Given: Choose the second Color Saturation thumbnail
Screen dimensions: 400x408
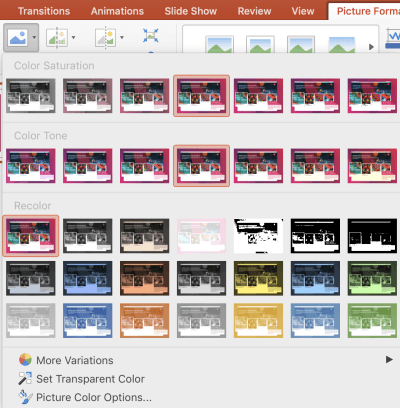Looking at the screenshot, I should coord(88,96).
